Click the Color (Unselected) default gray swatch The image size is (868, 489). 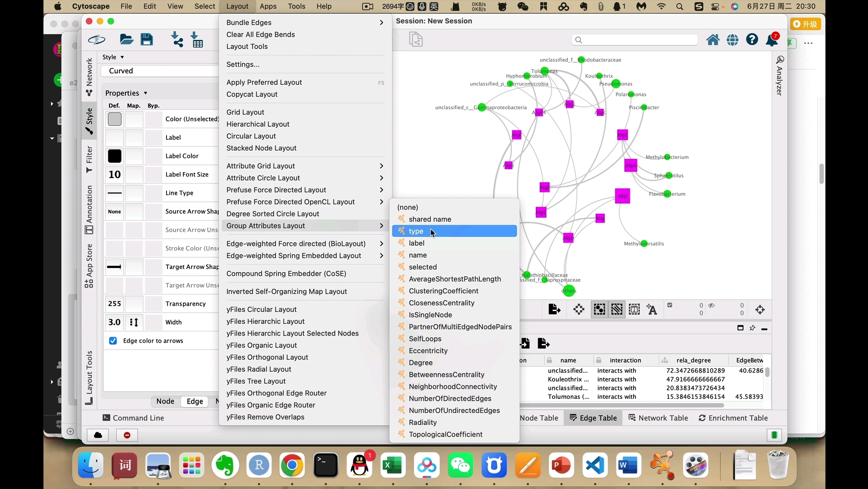[x=114, y=119]
